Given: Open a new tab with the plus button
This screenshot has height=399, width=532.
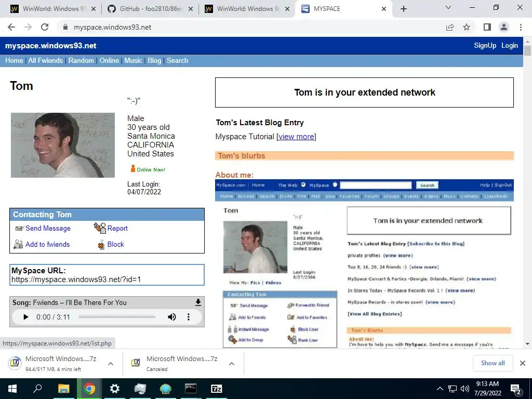Looking at the screenshot, I should click(403, 9).
